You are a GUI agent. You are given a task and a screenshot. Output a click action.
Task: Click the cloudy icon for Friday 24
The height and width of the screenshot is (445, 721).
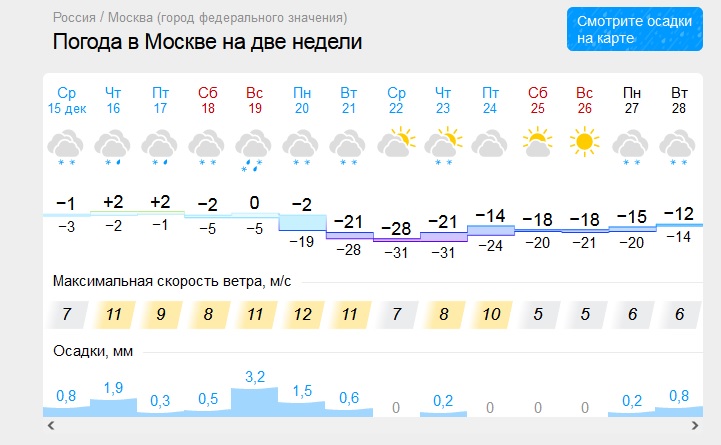coord(491,145)
